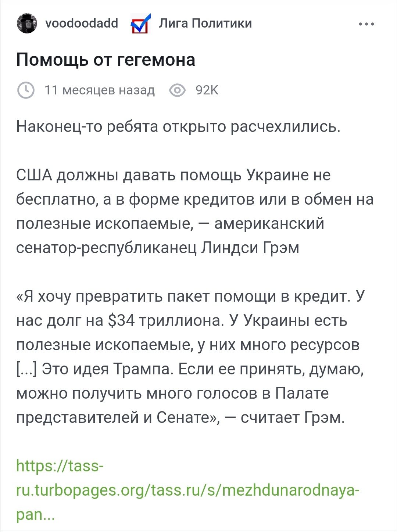
Task: Click the voodoodadd profile avatar
Action: coord(27,24)
